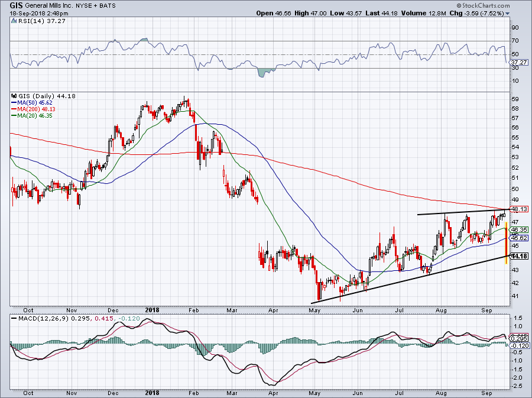
Task: Select the Volume 12.8M value
Action: [x=423, y=13]
